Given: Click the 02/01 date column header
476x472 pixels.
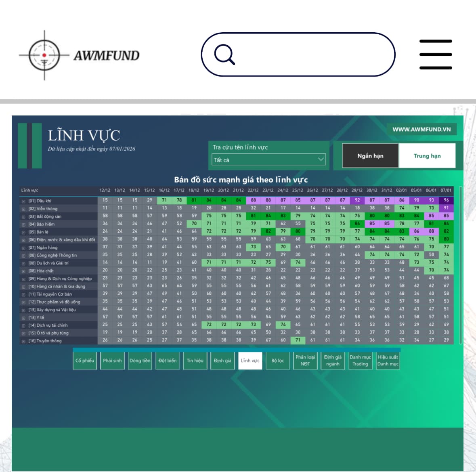Looking at the screenshot, I should 401,190.
